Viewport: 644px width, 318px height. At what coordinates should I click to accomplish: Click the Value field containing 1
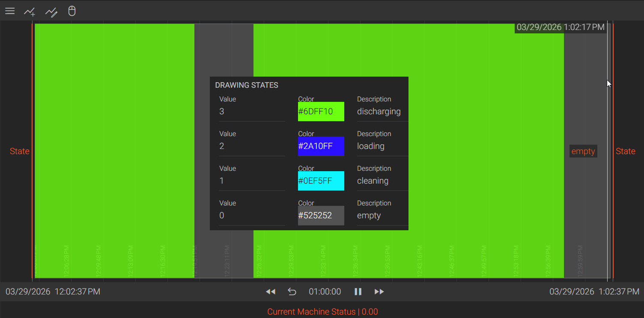click(x=252, y=181)
